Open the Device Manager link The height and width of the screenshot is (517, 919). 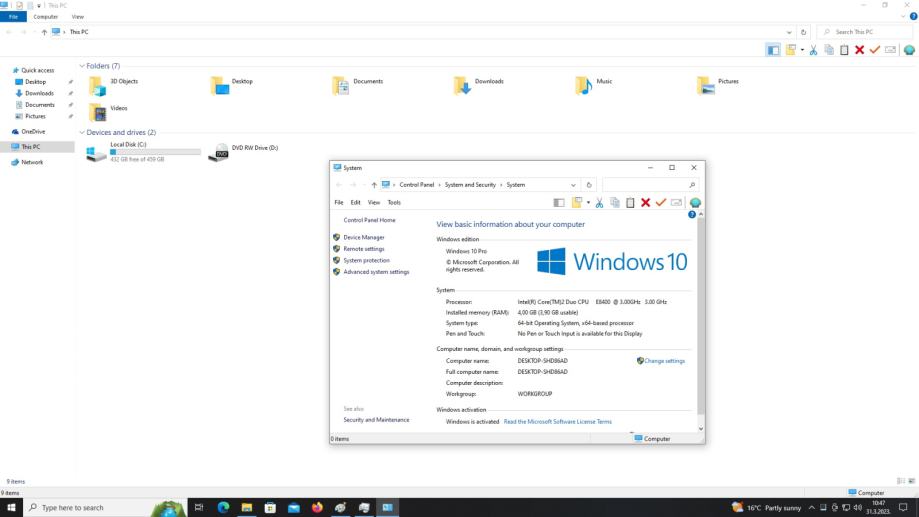click(364, 237)
